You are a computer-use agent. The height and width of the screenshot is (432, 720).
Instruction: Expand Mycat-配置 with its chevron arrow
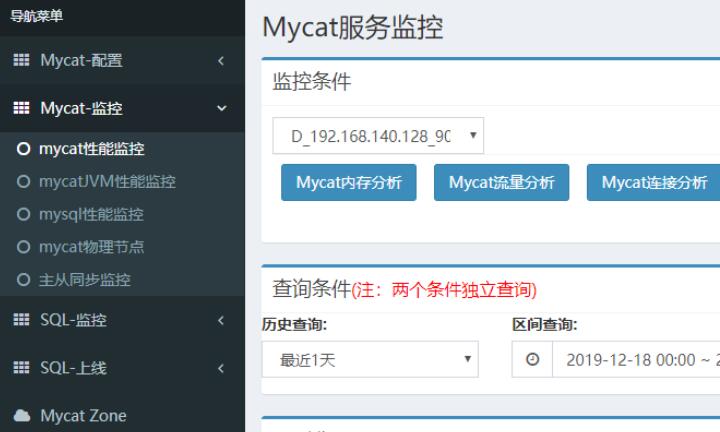click(221, 61)
